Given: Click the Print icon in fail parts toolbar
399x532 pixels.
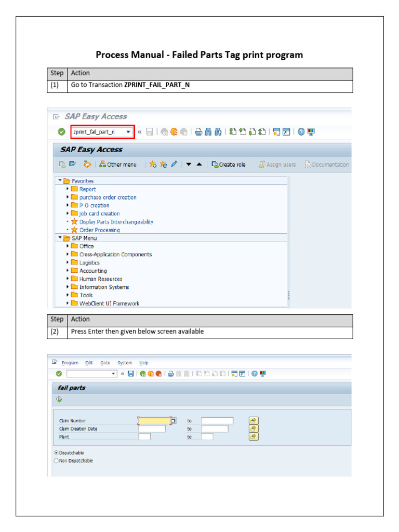Looking at the screenshot, I should (x=170, y=374).
